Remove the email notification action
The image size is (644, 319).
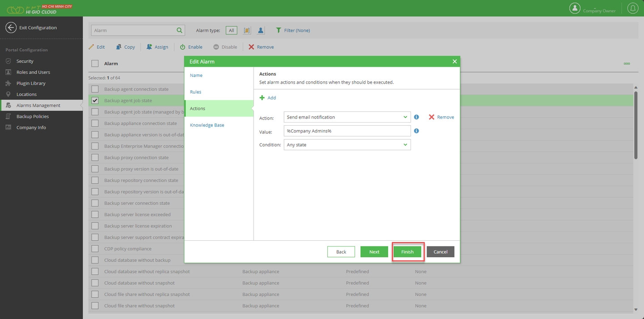pyautogui.click(x=441, y=117)
